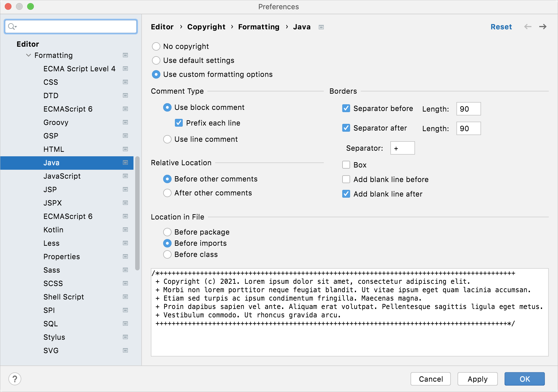This screenshot has width=558, height=392.
Task: Click project settings icon next to Kotlin
Action: click(x=125, y=230)
